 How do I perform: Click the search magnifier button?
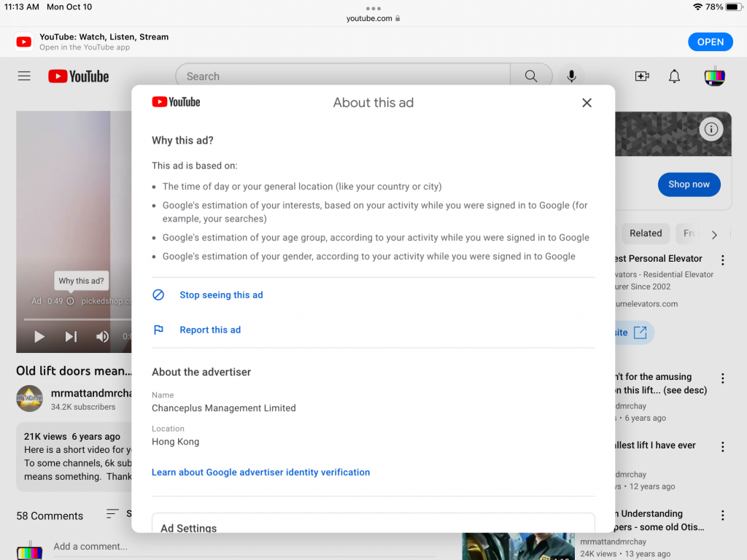530,76
